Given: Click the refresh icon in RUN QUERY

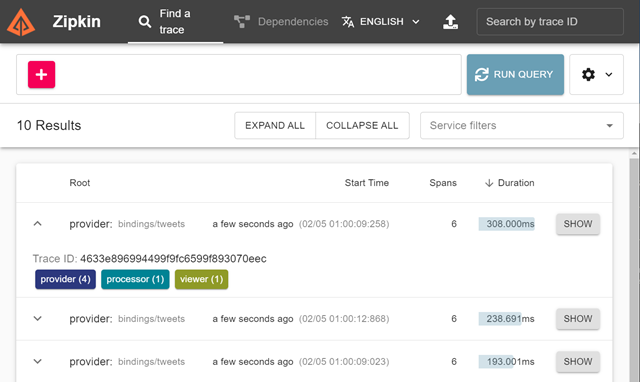Looking at the screenshot, I should click(482, 75).
